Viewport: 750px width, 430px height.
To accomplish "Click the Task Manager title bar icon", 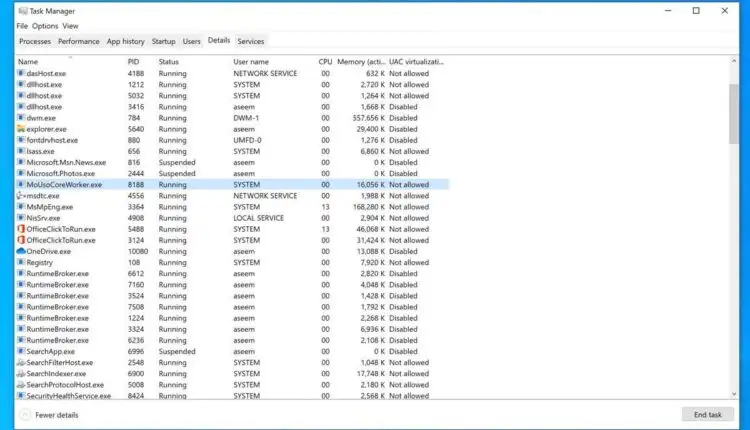I will (23, 11).
